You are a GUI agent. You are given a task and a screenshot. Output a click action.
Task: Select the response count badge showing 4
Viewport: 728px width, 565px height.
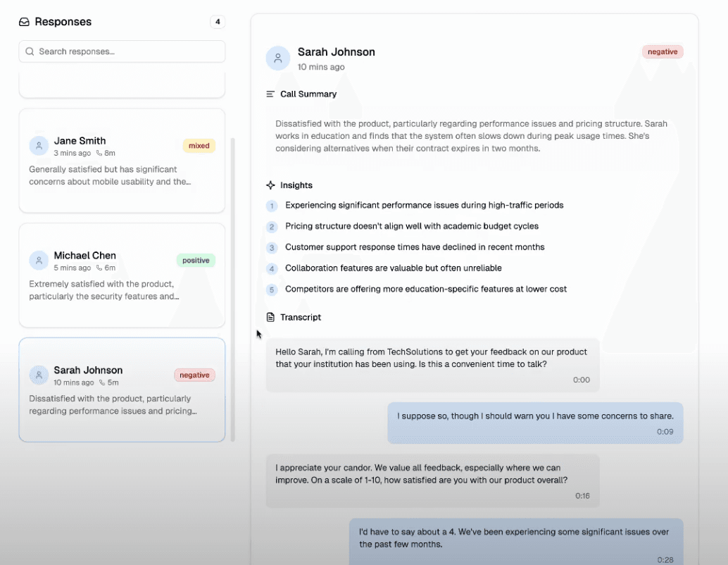click(218, 22)
